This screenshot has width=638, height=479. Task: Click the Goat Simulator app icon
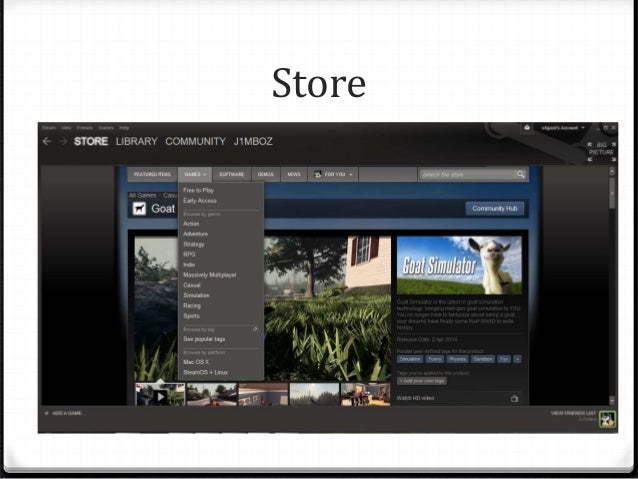pos(139,209)
